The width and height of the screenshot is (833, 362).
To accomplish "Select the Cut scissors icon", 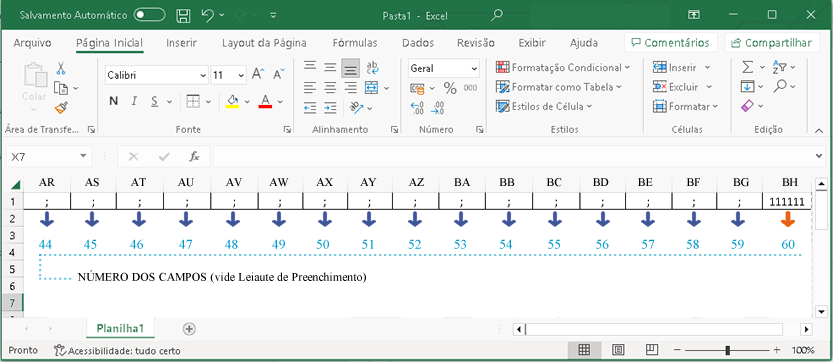I will click(61, 69).
